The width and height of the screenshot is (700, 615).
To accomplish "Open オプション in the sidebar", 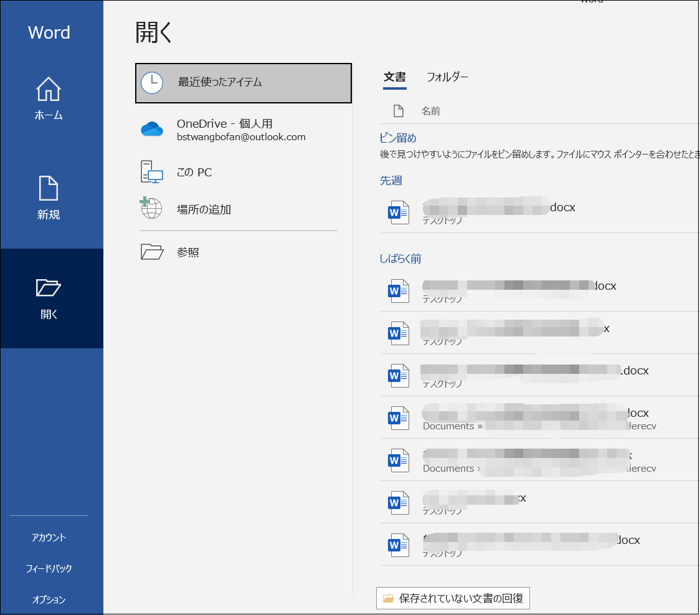I will click(x=49, y=599).
